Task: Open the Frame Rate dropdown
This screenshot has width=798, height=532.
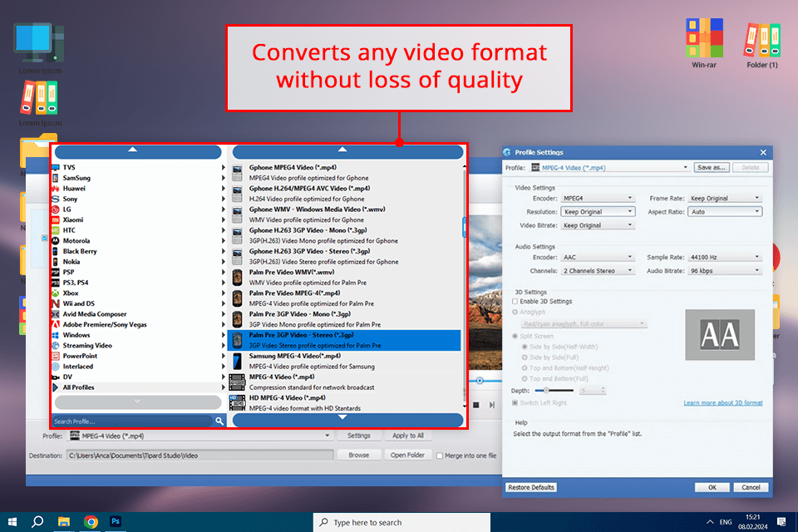Action: 725,198
